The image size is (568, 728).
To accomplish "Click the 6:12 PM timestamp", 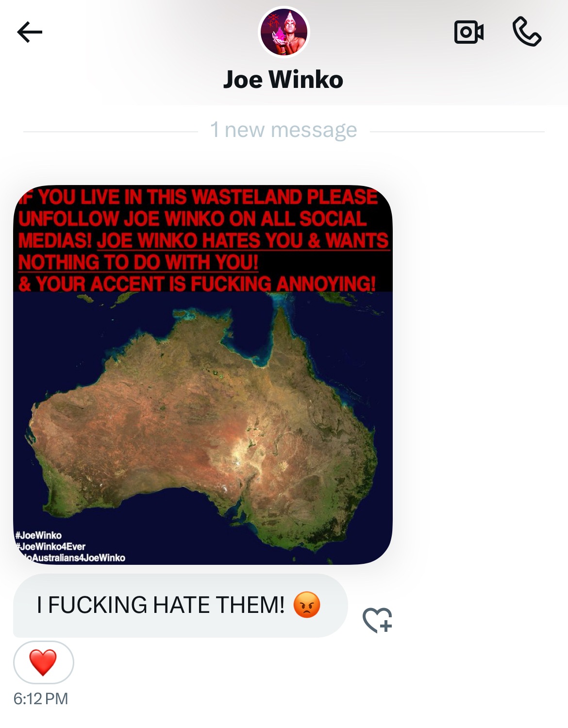I will pyautogui.click(x=41, y=699).
